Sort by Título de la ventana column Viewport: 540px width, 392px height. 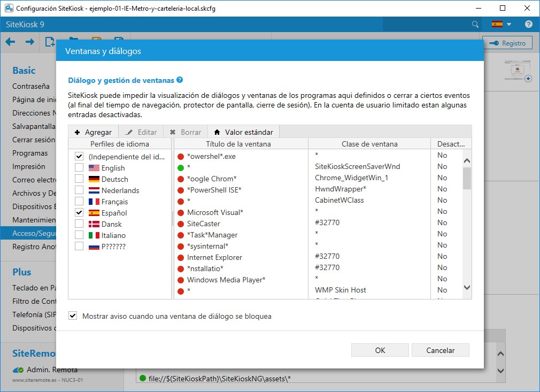[x=241, y=144]
